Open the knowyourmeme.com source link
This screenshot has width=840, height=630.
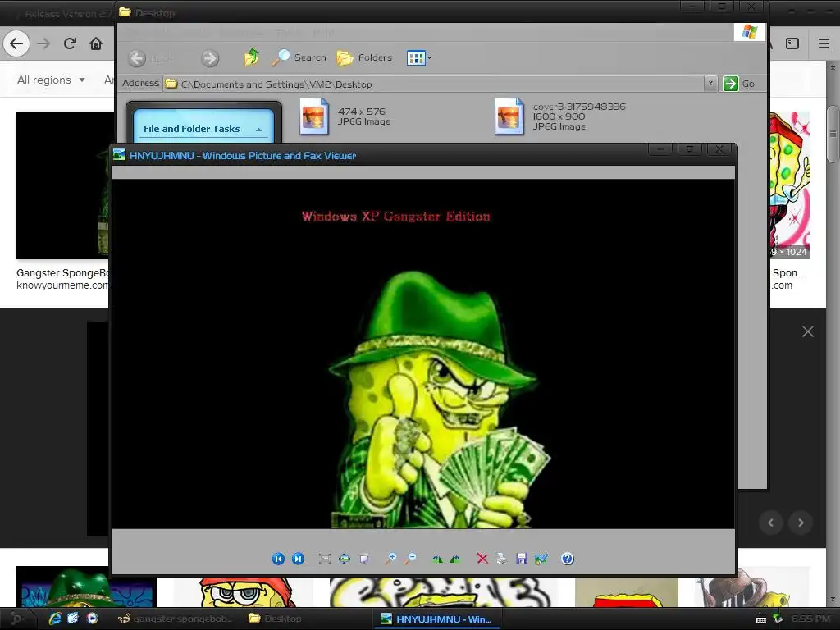(x=62, y=285)
